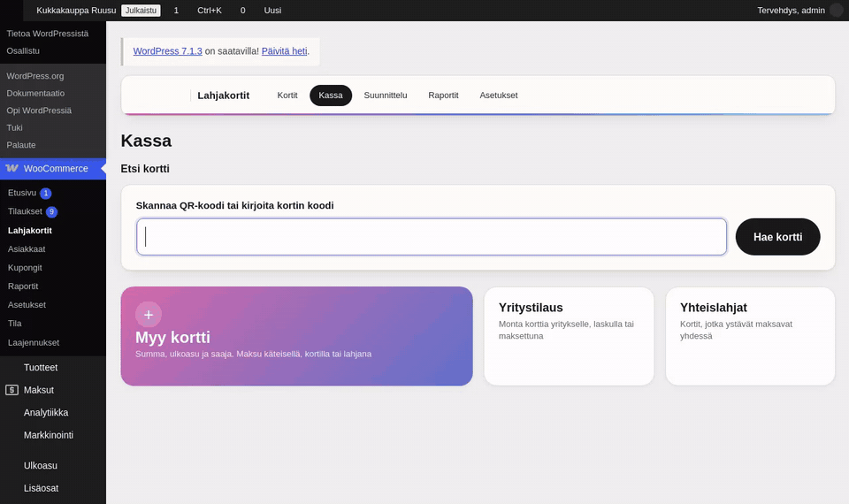849x504 pixels.
Task: Open Kupongit in WooCommerce submenu
Action: [x=25, y=267]
